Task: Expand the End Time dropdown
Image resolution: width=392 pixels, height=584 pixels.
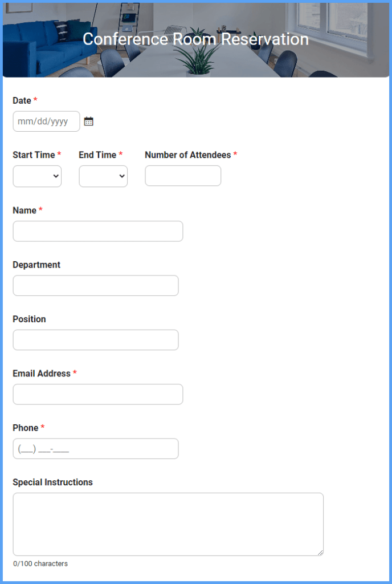Action: coord(103,176)
